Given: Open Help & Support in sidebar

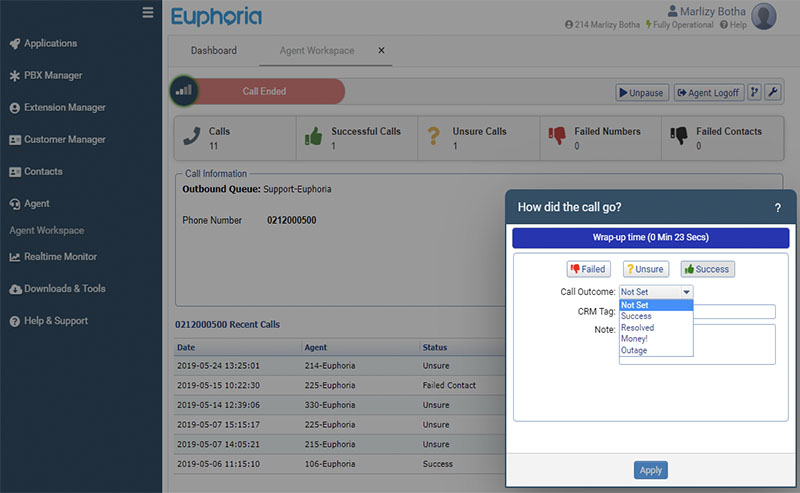Looking at the screenshot, I should pos(56,321).
